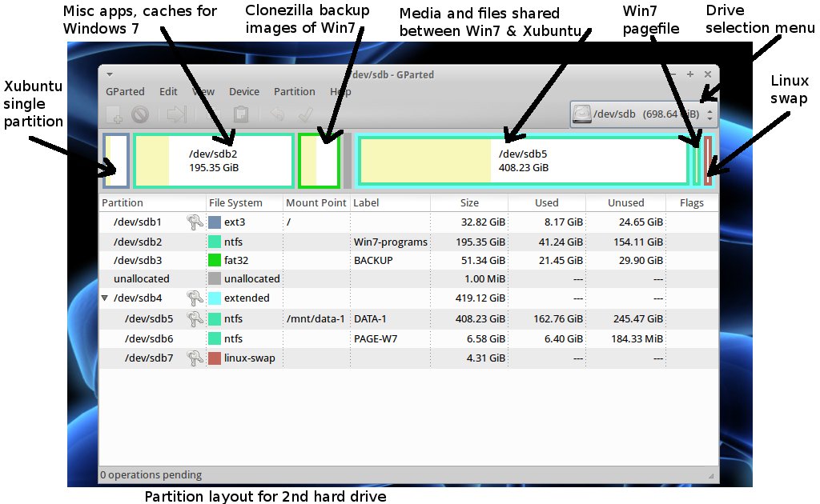This screenshot has height=504, width=820.
Task: Click the key icon in /dev/sdb7 row
Action: pos(195,358)
